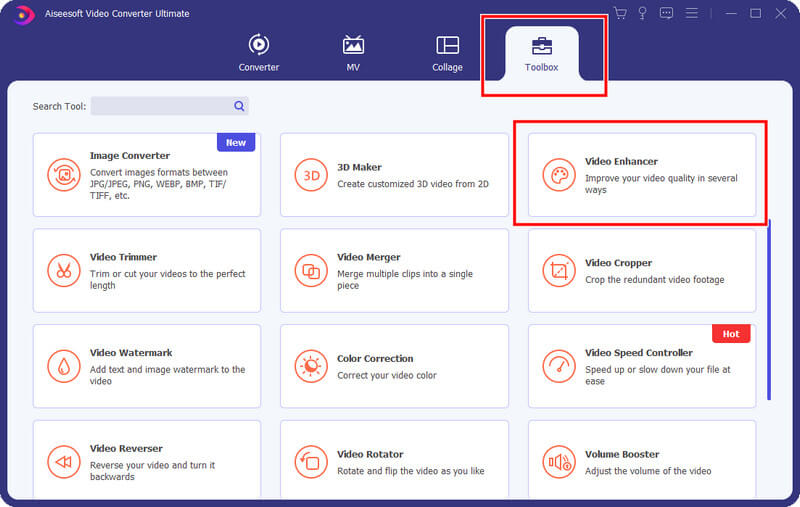
Task: Click the register key icon
Action: pyautogui.click(x=644, y=13)
